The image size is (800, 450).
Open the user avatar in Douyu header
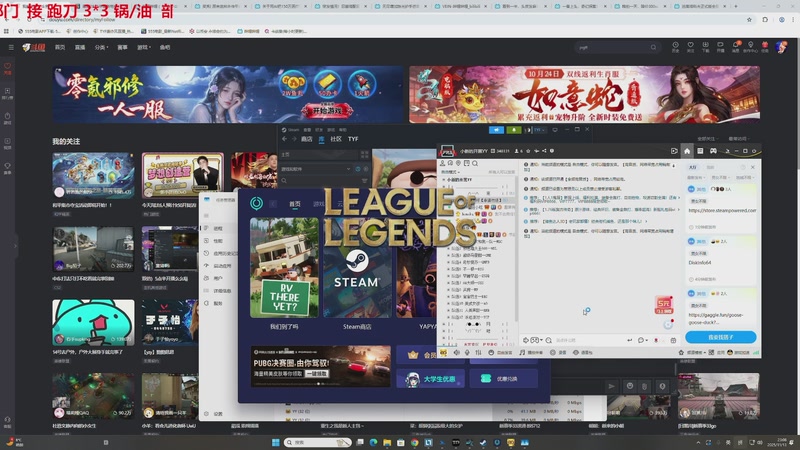point(781,47)
